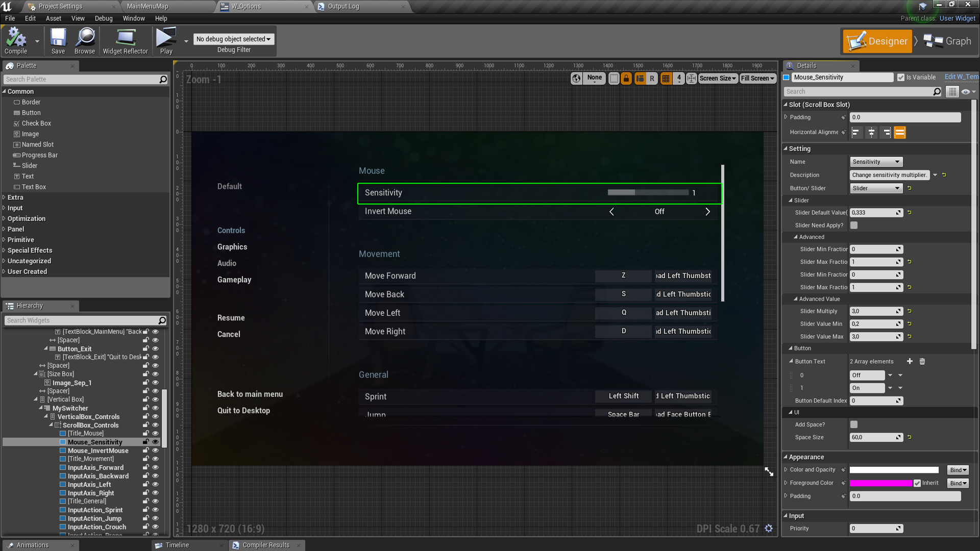Toggle the designer grid snapping icon
The width and height of the screenshot is (980, 551).
(x=666, y=78)
